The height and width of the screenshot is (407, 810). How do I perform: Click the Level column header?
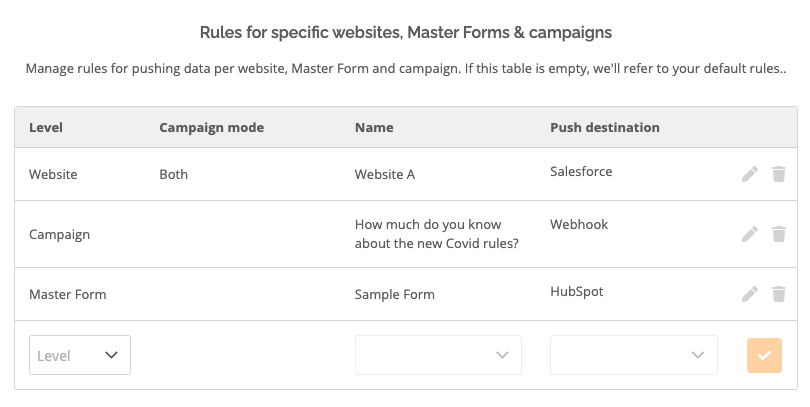click(46, 128)
